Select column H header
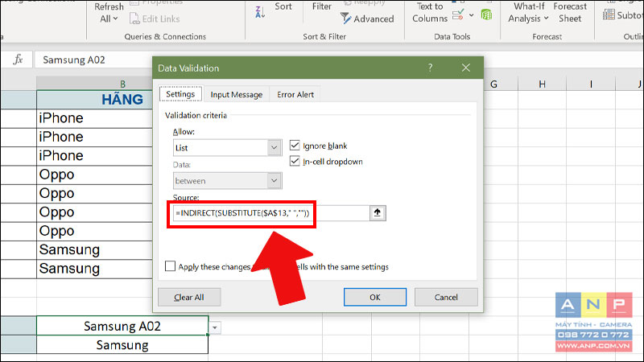This screenshot has width=644, height=362. click(x=542, y=84)
